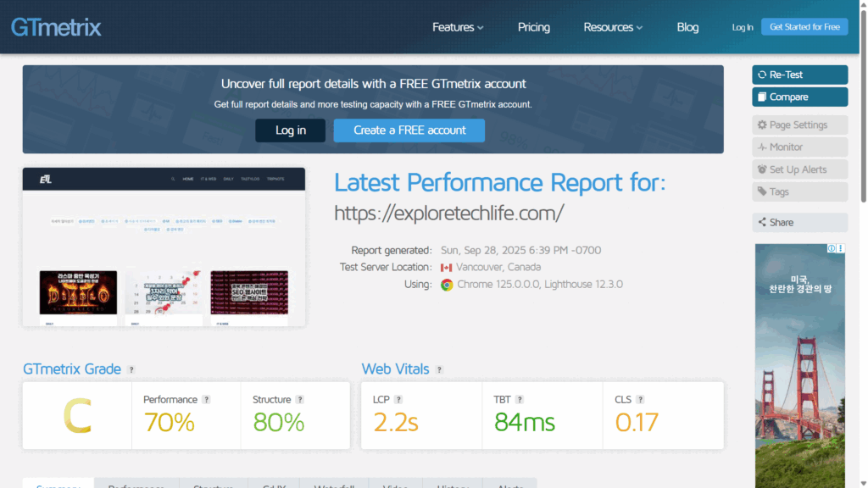This screenshot has width=868, height=488.
Task: Click help icon beside Web Vitals heading
Action: (x=439, y=370)
